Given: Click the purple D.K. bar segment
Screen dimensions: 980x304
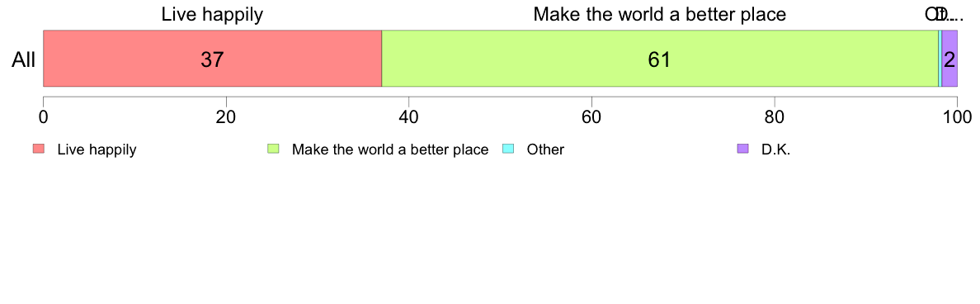Looking at the screenshot, I should [x=949, y=58].
